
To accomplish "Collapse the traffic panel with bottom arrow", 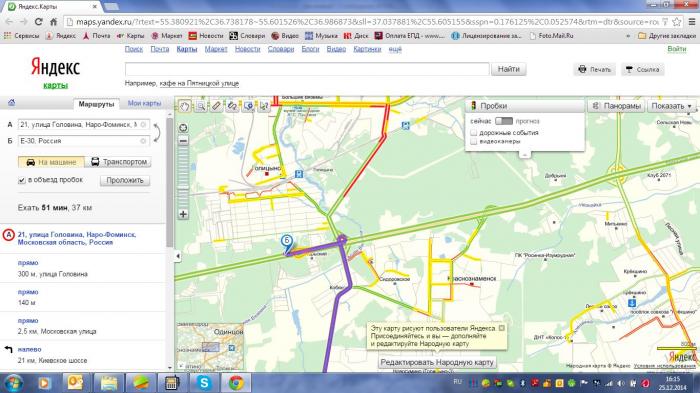I will [525, 154].
